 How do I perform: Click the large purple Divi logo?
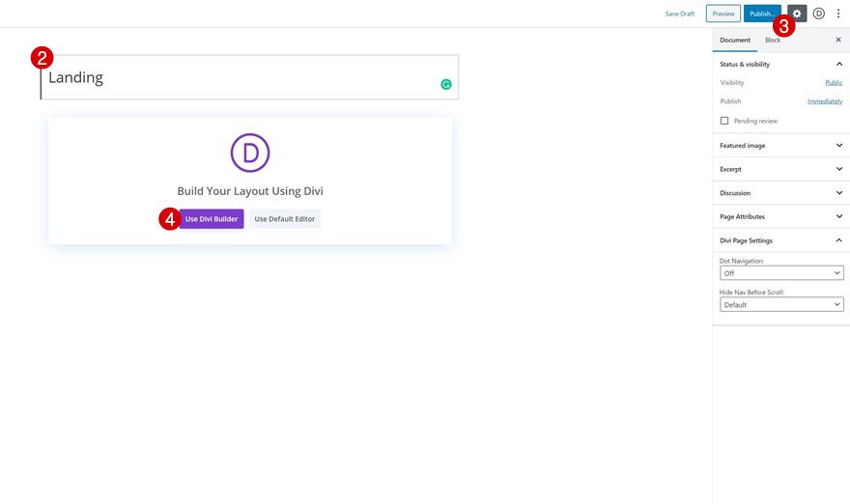pos(250,153)
